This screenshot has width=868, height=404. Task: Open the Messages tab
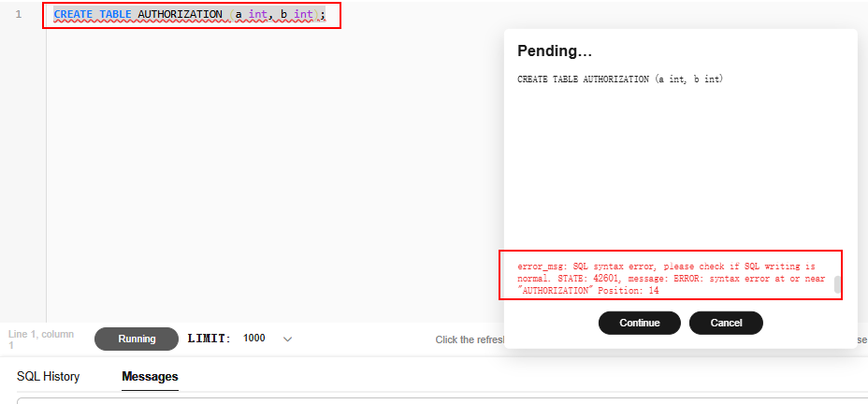tap(150, 377)
